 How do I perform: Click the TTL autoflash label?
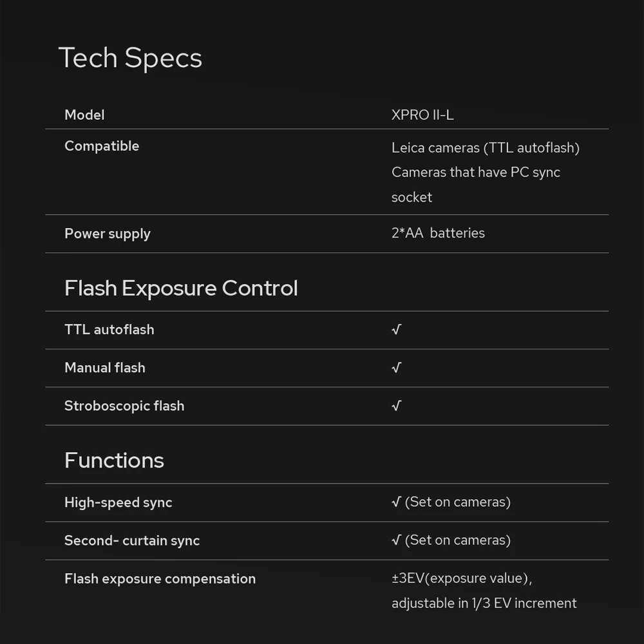[x=109, y=330]
